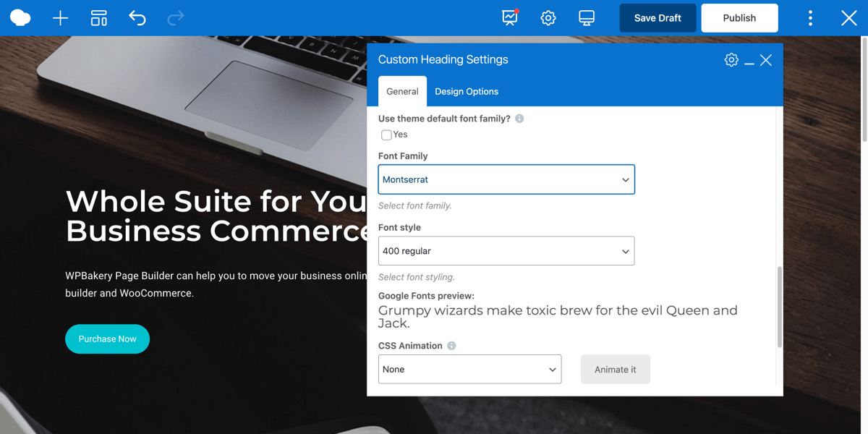Close the Custom Heading Settings panel

pos(766,60)
